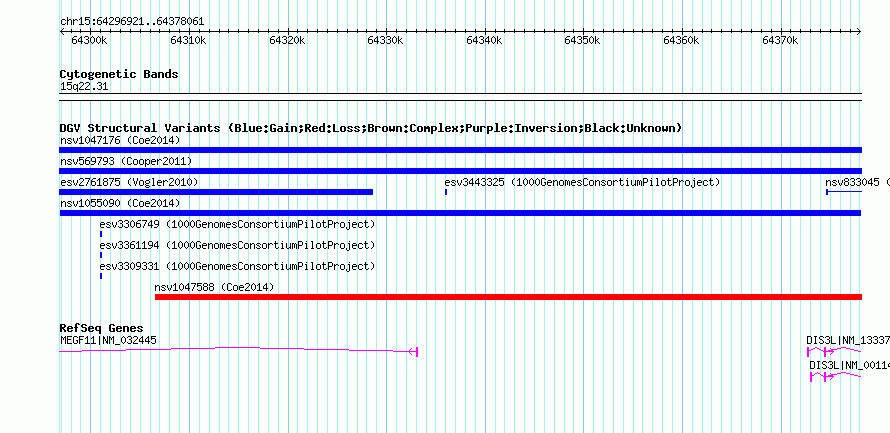Open the nsv1055090 (Coe2014) variant bar

[460, 213]
